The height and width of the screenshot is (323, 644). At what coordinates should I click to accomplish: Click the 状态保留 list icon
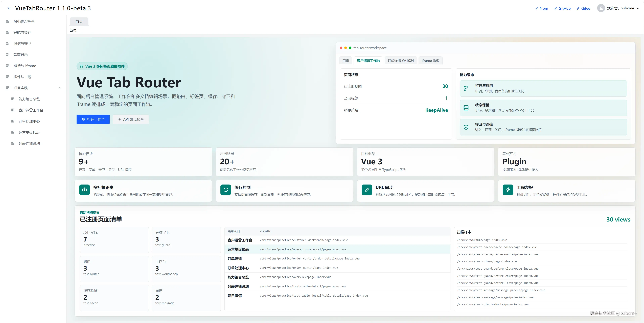[466, 108]
